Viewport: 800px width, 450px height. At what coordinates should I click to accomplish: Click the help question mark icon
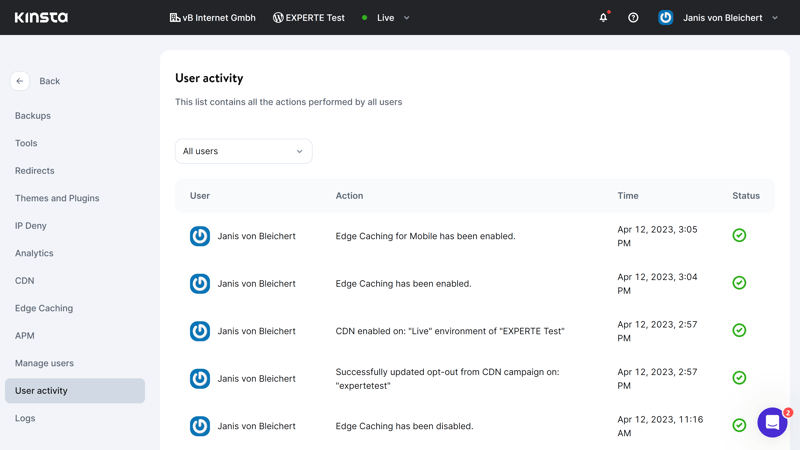tap(633, 18)
